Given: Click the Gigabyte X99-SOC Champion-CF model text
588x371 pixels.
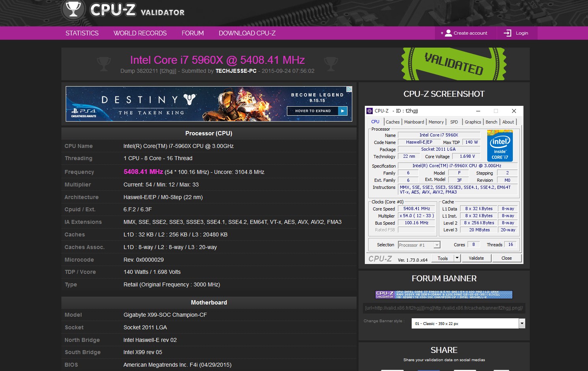Looking at the screenshot, I should pos(165,315).
